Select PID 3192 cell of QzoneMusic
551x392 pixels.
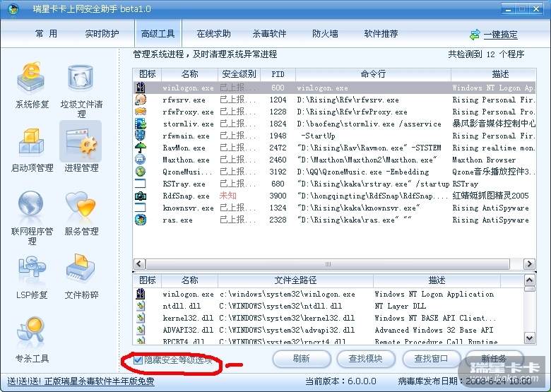pyautogui.click(x=278, y=172)
